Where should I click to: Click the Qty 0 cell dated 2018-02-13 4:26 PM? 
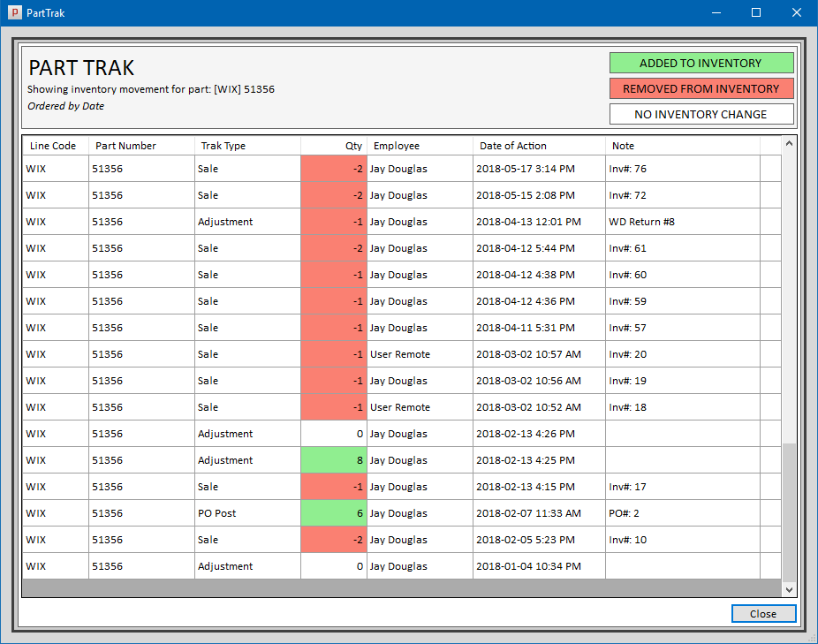334,434
